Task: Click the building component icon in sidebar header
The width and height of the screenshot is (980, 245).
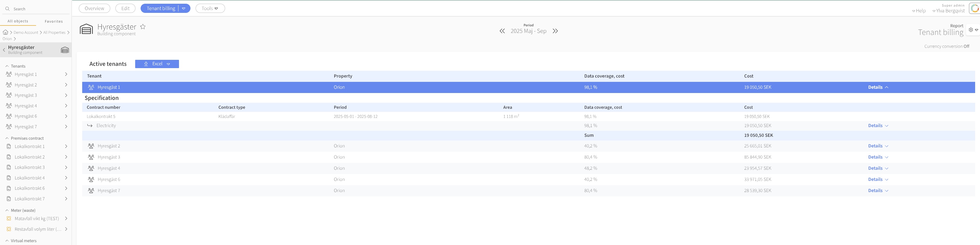Action: (x=65, y=50)
